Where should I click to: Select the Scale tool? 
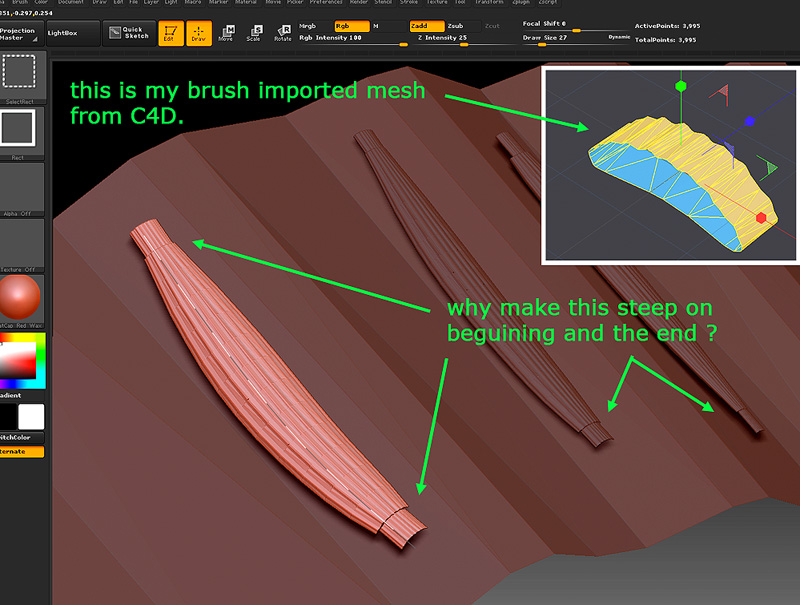[x=254, y=34]
